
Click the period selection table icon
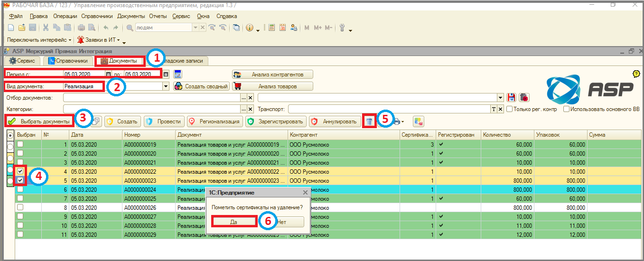point(178,74)
